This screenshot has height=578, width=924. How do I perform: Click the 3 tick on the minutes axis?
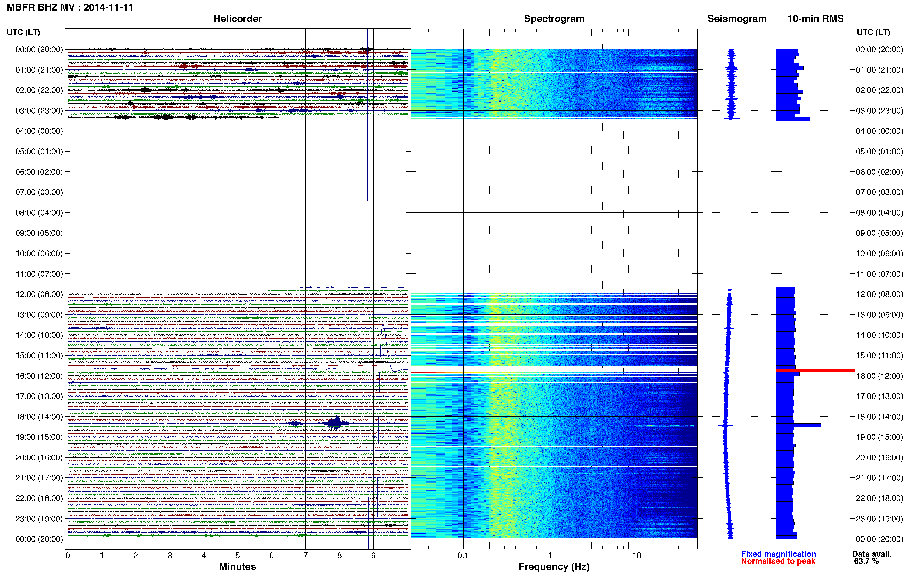coord(170,555)
